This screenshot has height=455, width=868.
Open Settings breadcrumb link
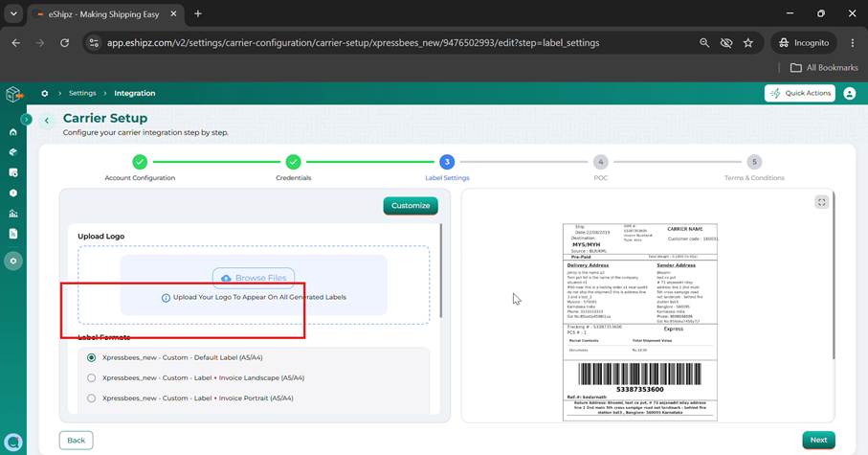tap(82, 93)
